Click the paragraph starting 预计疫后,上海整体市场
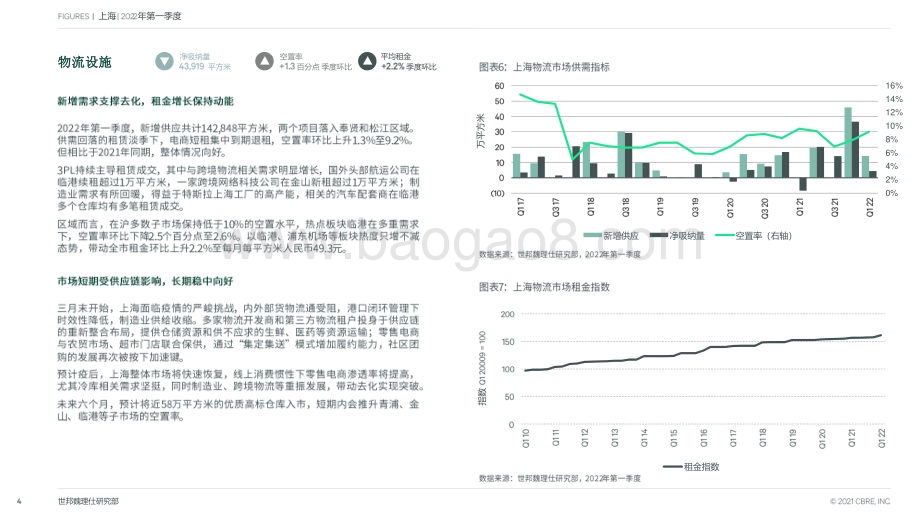Screen dimensions: 920x518 (x=241, y=380)
